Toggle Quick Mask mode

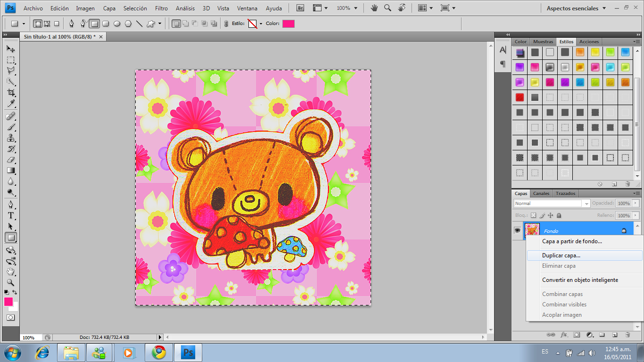10,317
